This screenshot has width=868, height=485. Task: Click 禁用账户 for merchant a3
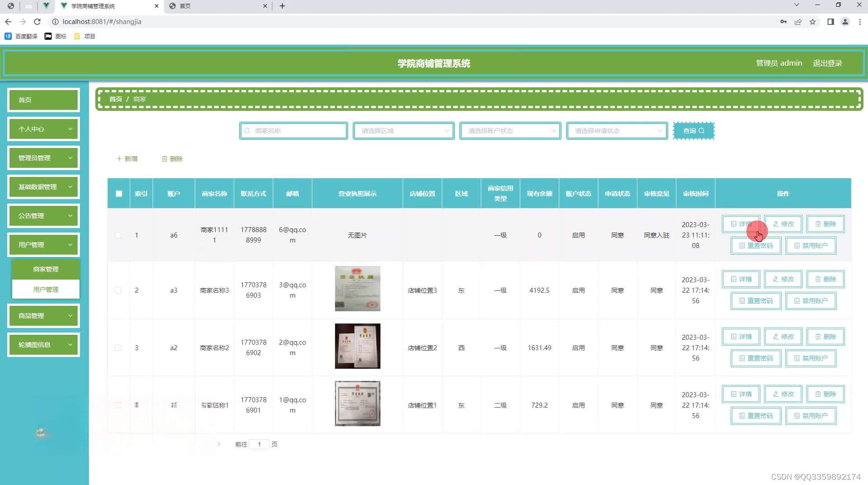(811, 301)
